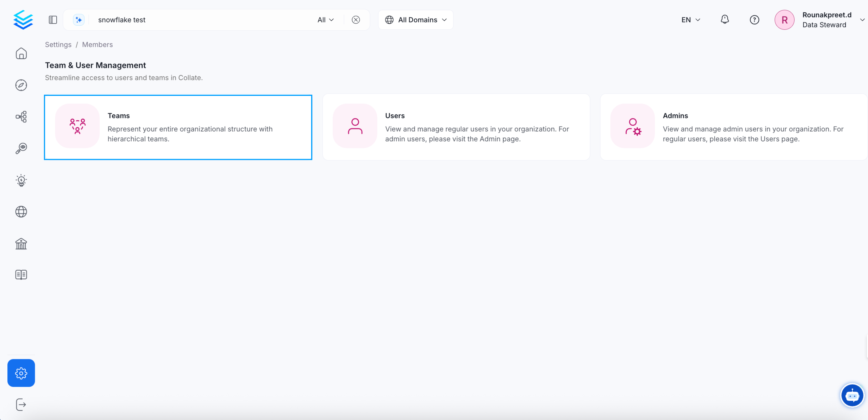The height and width of the screenshot is (420, 868).
Task: Open the Settings gear in sidebar
Action: pyautogui.click(x=21, y=373)
